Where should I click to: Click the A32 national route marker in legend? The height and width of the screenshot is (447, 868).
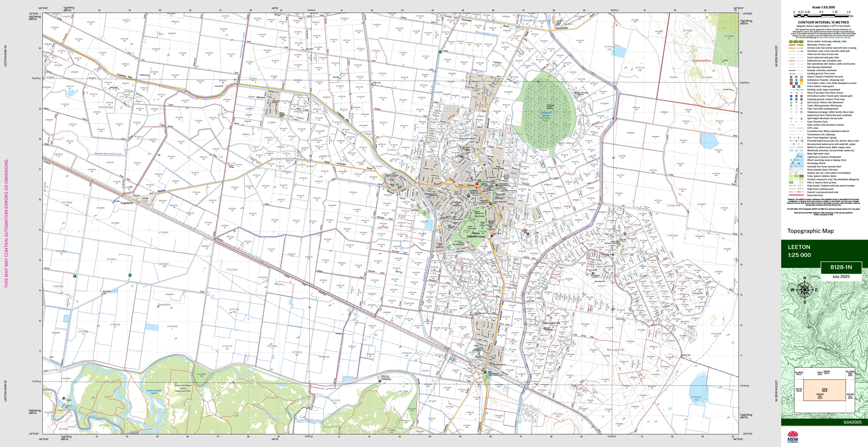pos(796,42)
